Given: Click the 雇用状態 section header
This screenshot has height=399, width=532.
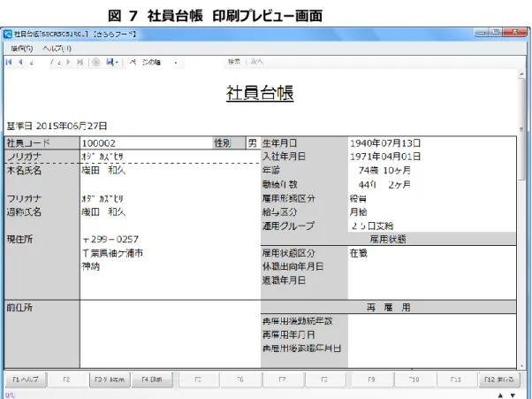Looking at the screenshot, I should [x=388, y=240].
